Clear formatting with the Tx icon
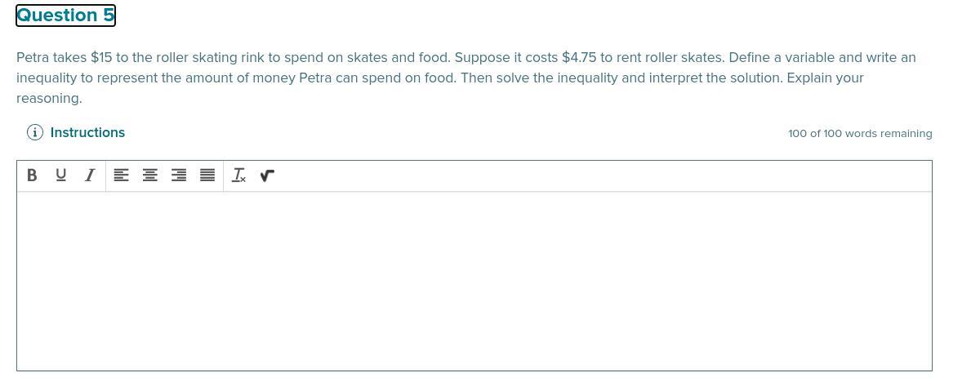Screen dimensions: 980x386 pos(238,175)
